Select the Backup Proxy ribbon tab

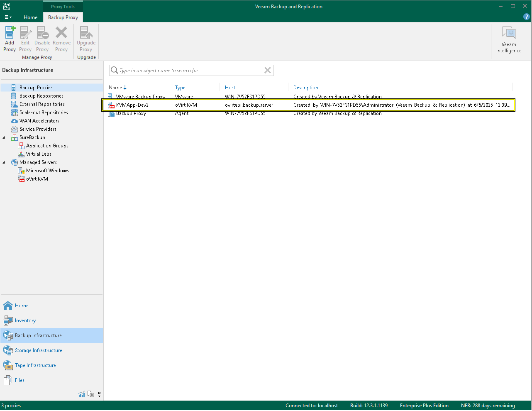tap(63, 17)
